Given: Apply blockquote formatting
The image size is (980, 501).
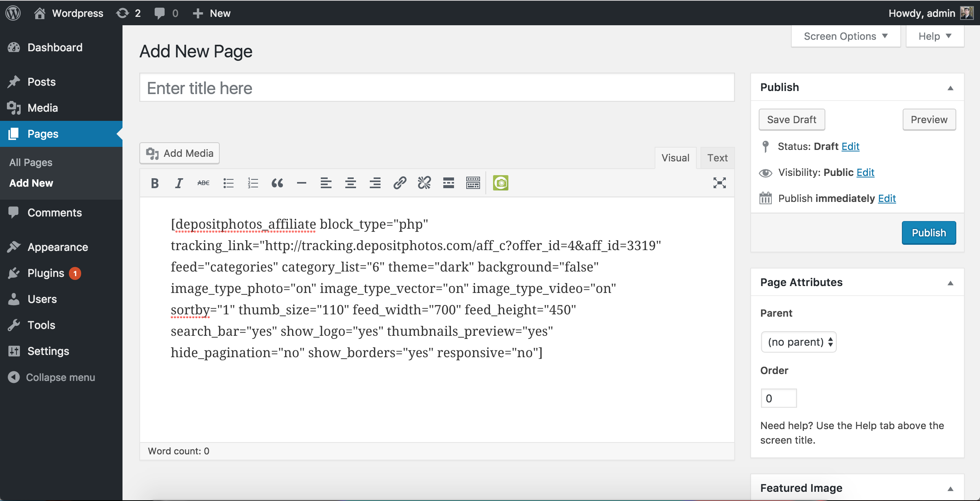Looking at the screenshot, I should [277, 183].
